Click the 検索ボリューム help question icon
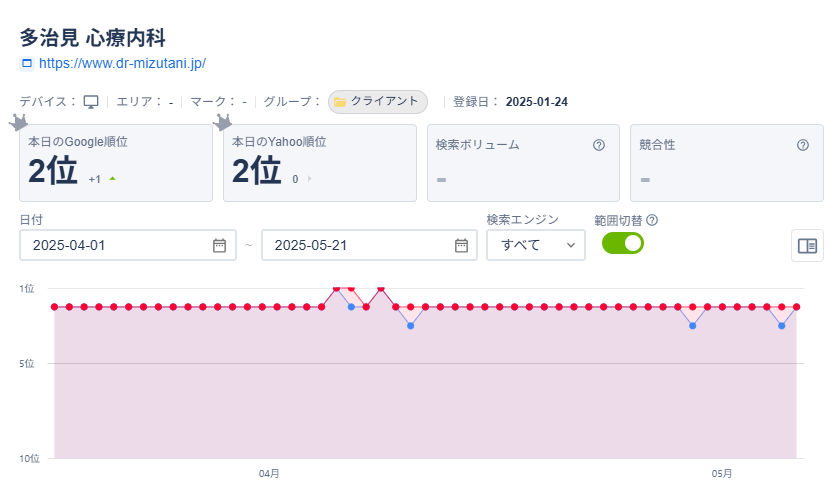The image size is (839, 500). [x=599, y=145]
